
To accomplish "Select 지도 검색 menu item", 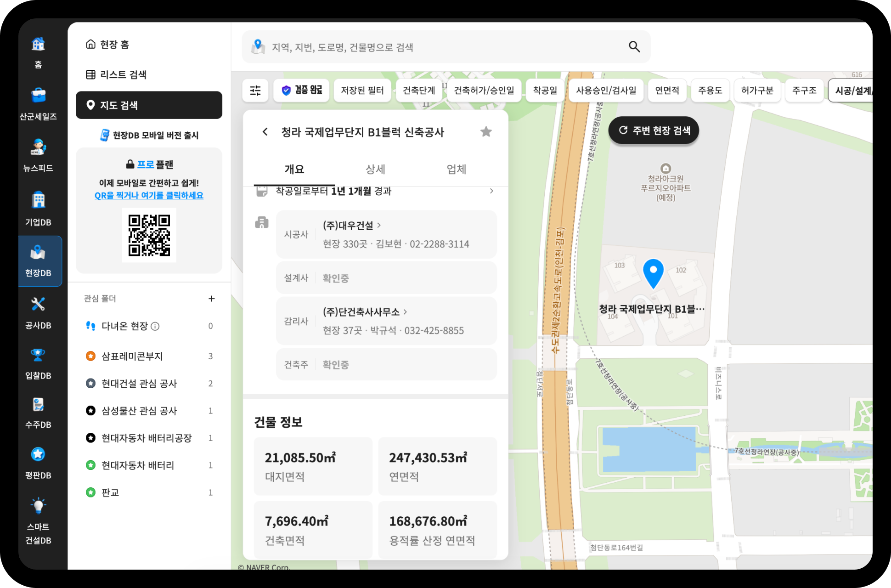I will [x=149, y=105].
